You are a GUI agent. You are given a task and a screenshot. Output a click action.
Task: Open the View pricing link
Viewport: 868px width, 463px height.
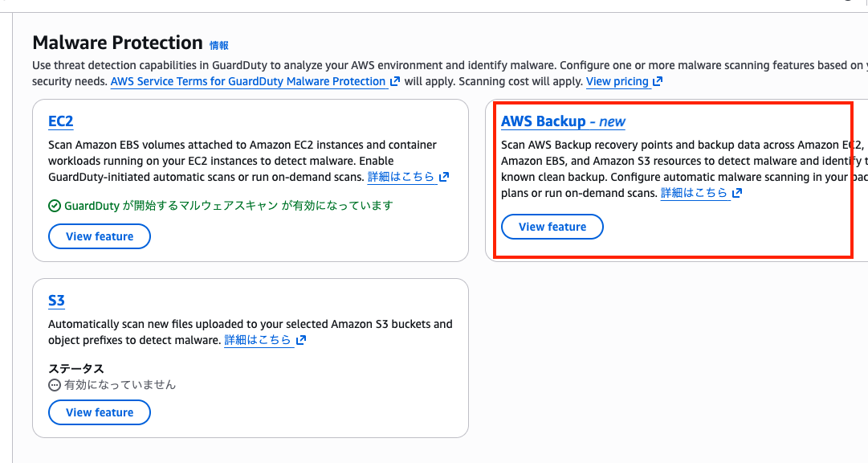(x=617, y=82)
